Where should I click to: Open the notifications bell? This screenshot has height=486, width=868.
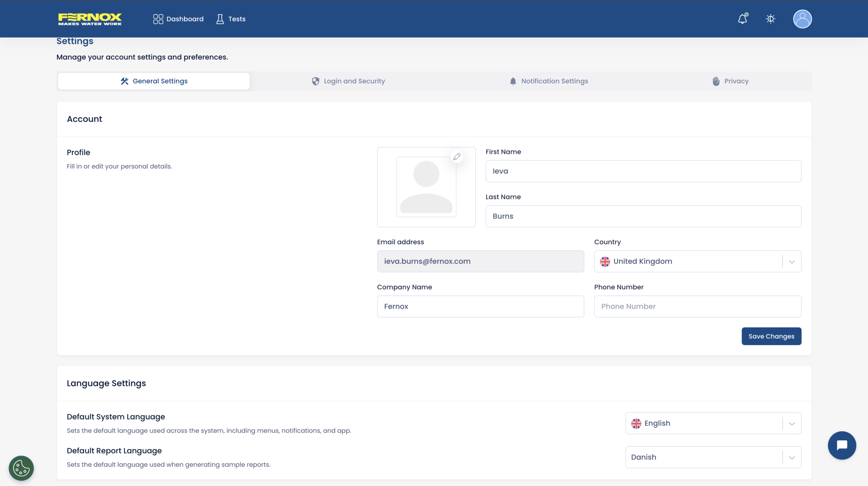pos(743,19)
